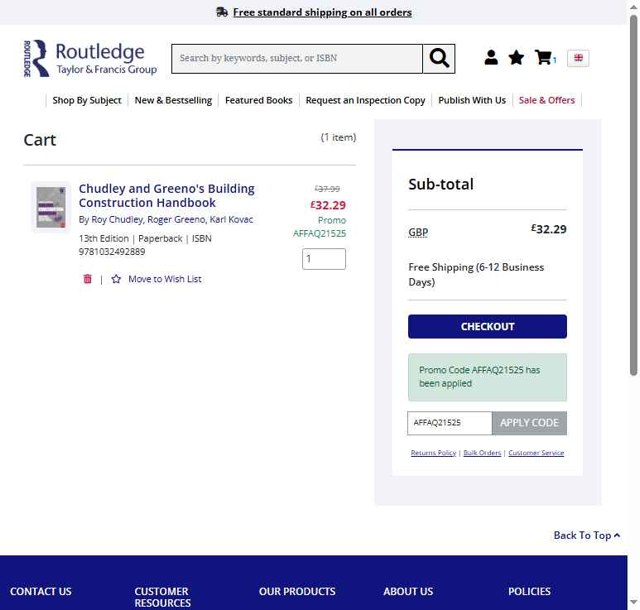Viewport: 640px width, 610px height.
Task: Open Sale & Offers menu
Action: pos(547,100)
